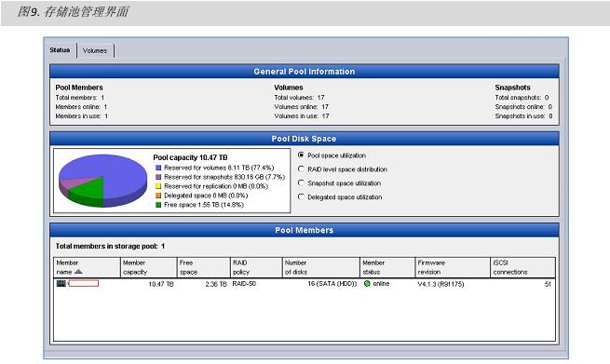Click Free space 1.55 TB legend text
This screenshot has height=364, width=610.
pos(204,205)
